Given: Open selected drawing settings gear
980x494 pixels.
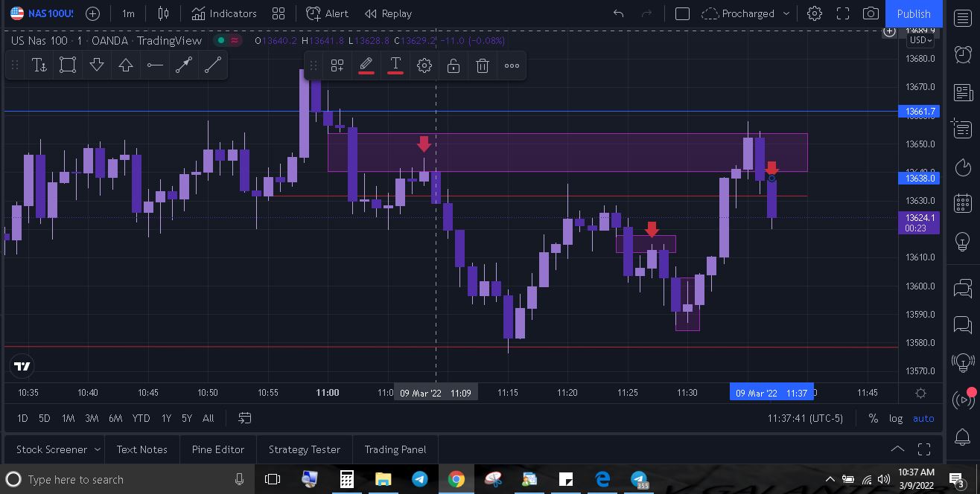Looking at the screenshot, I should (424, 65).
